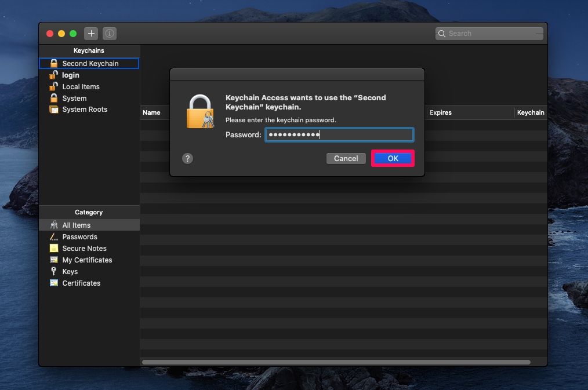The height and width of the screenshot is (390, 588).
Task: Click the Passwords pencil icon
Action: (54, 237)
